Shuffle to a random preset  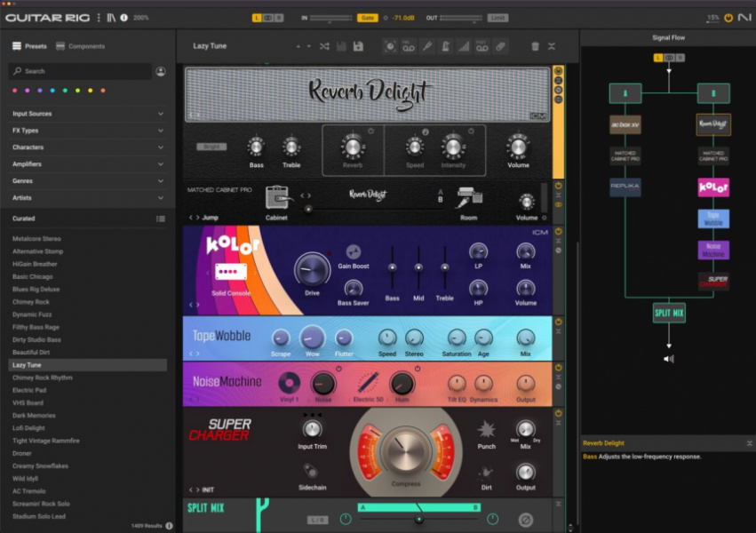(x=323, y=45)
